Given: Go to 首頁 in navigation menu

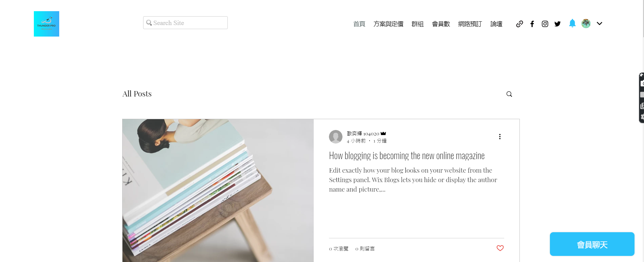Looking at the screenshot, I should 359,24.
